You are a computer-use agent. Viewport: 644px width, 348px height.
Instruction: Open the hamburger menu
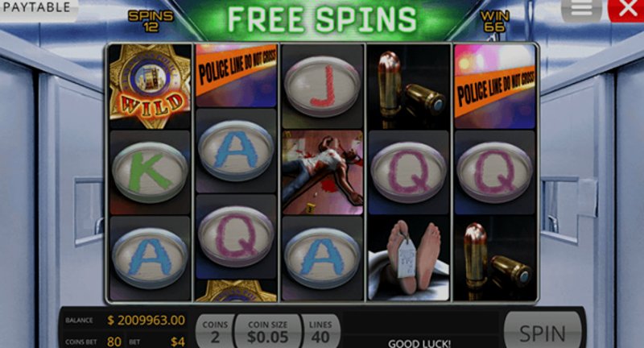click(582, 9)
